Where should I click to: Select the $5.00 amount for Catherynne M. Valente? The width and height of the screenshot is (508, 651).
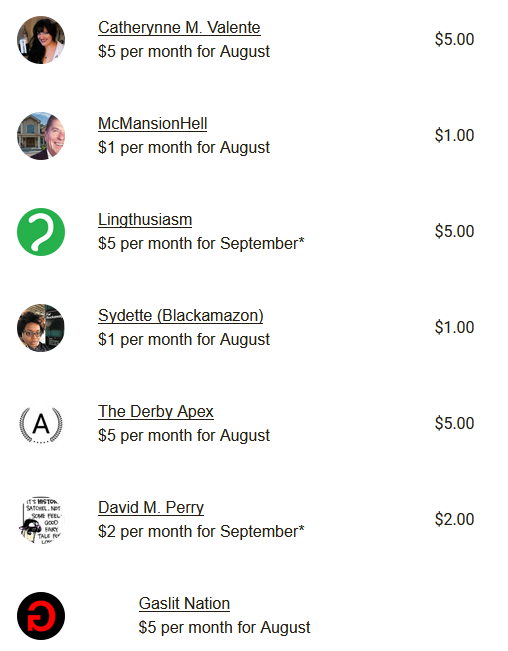click(454, 39)
